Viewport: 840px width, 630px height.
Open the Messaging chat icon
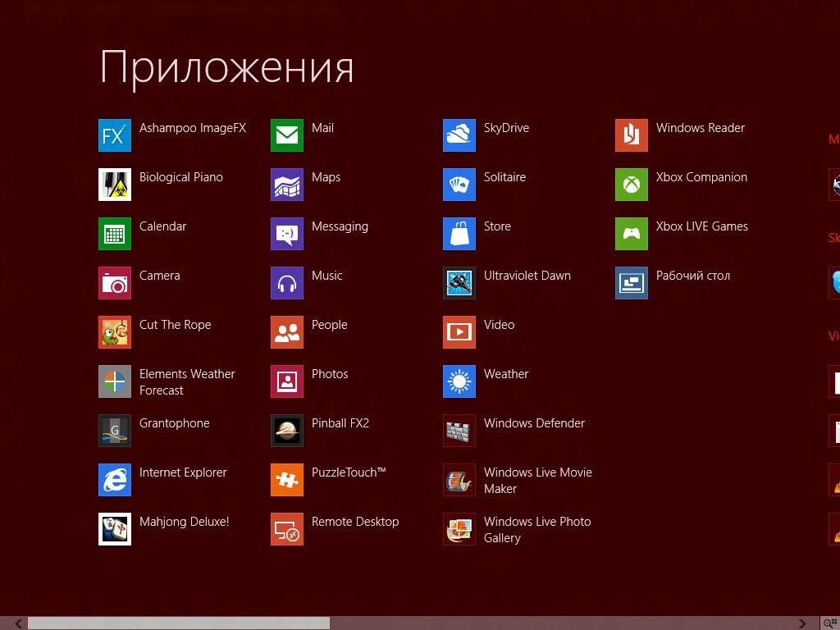pyautogui.click(x=287, y=234)
